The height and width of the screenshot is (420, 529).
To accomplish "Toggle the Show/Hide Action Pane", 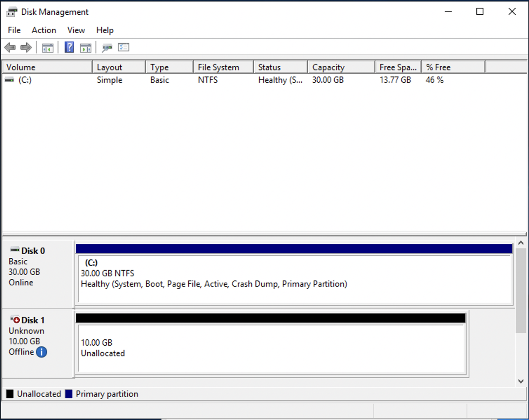I will tap(86, 47).
